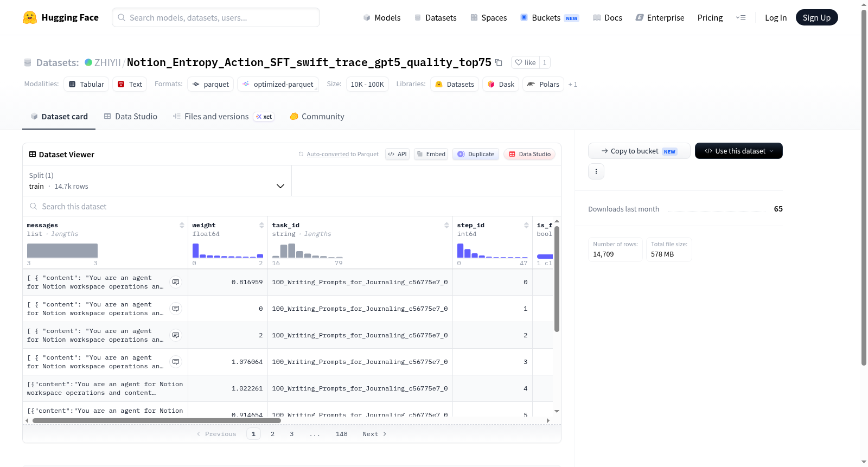This screenshot has height=467, width=868.
Task: Open Models in the top navigation
Action: coord(382,17)
